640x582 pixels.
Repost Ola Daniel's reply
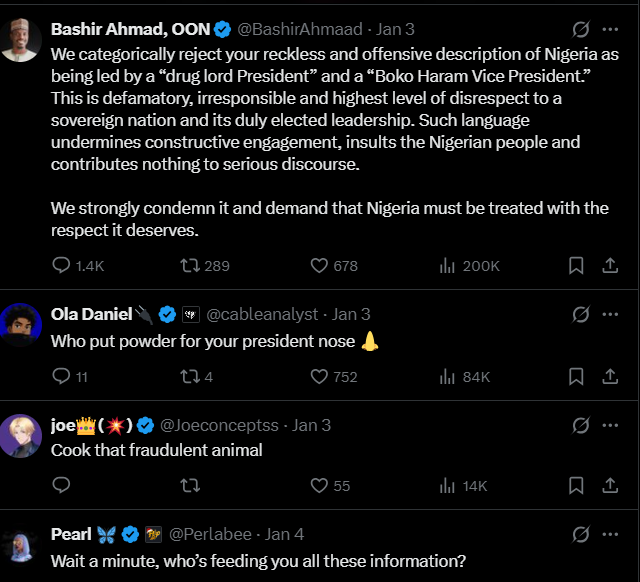[x=187, y=376]
